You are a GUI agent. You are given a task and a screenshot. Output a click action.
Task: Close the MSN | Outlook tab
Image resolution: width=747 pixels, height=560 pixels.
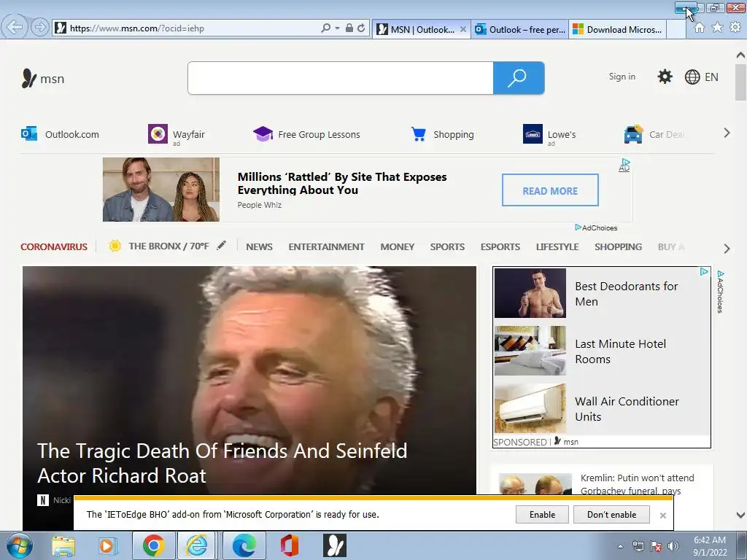462,29
